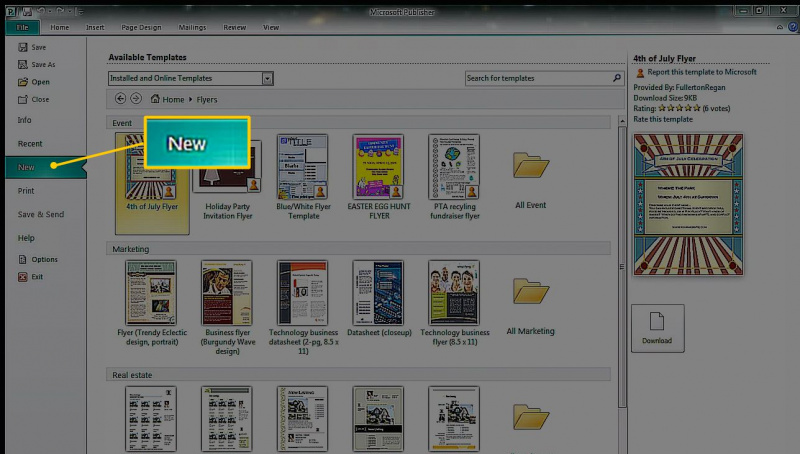Expand the Quick Access Toolbar customize arrow
The height and width of the screenshot is (454, 800).
[81, 11]
